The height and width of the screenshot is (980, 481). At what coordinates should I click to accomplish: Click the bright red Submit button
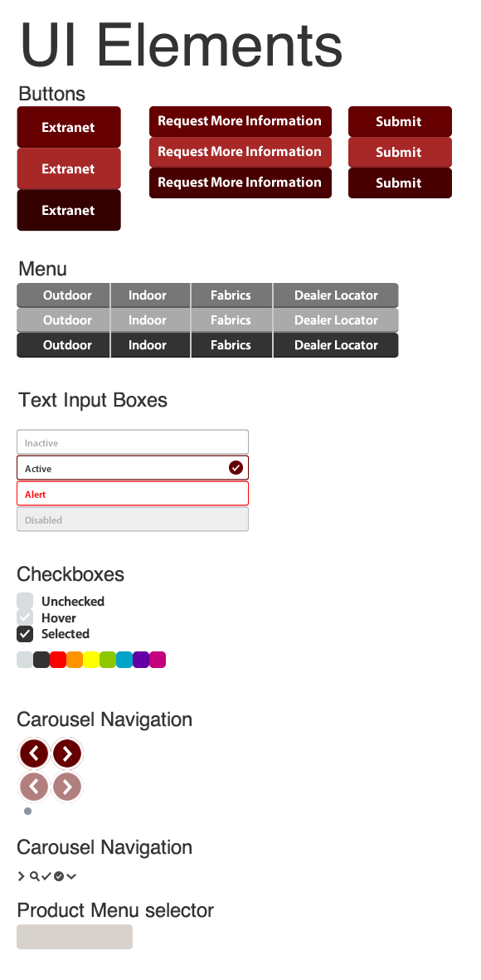(x=400, y=152)
